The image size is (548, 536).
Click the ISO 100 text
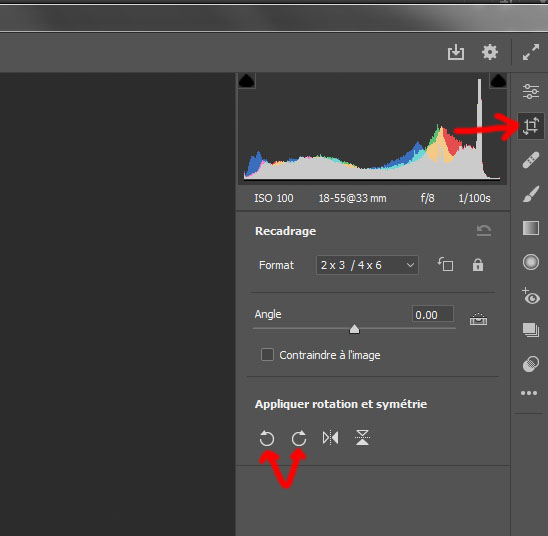point(274,198)
